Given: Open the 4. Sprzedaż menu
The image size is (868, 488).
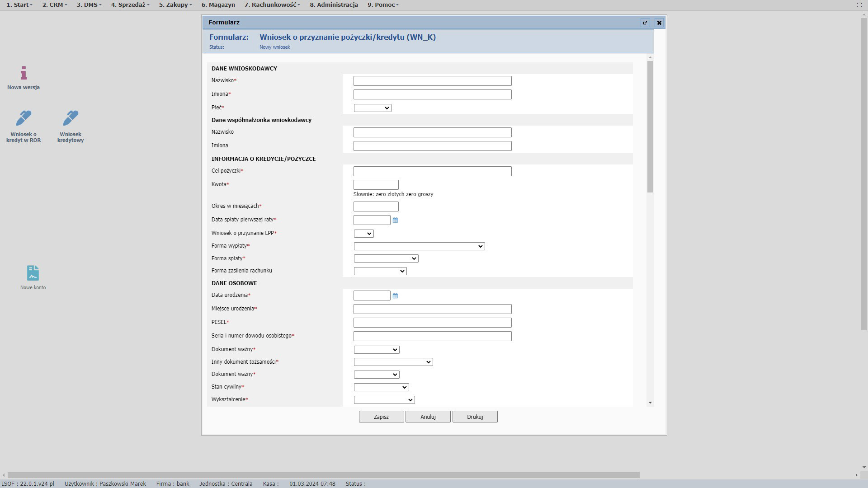Looking at the screenshot, I should coord(130,5).
